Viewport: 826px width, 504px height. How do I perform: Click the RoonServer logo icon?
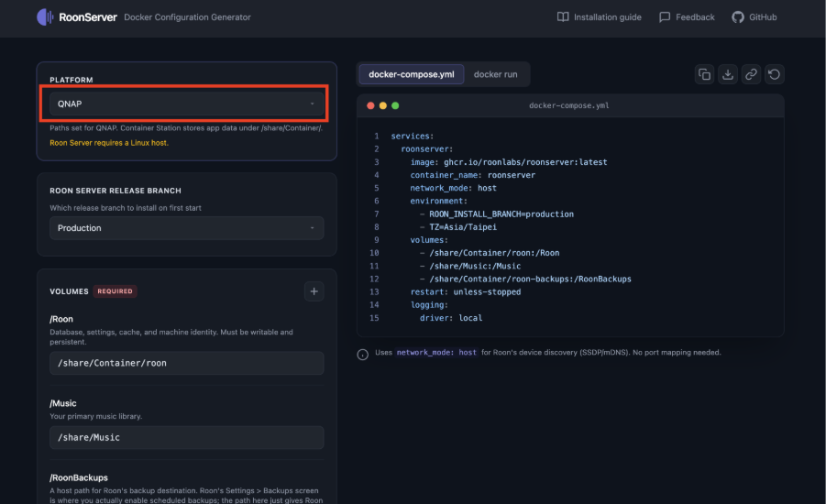45,16
